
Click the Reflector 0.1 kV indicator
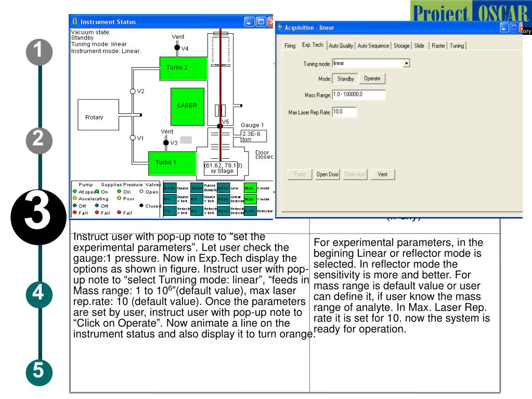[x=250, y=211]
